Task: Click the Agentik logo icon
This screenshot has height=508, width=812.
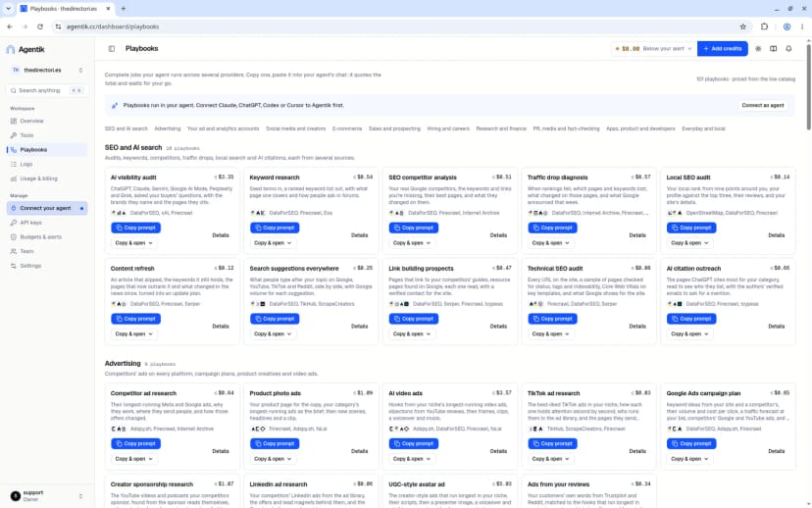Action: click(11, 49)
